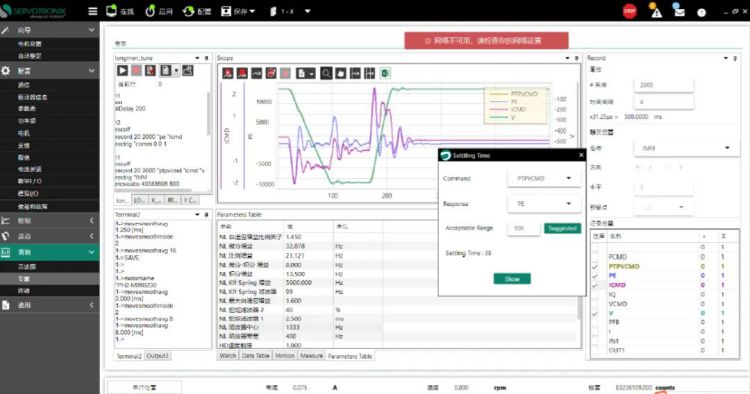The width and height of the screenshot is (750, 394).
Task: Open the Response PE dropdown
Action: [544, 204]
